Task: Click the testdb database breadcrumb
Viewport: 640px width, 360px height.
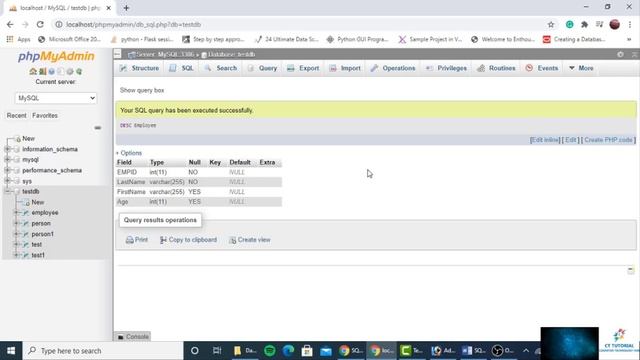Action: pyautogui.click(x=229, y=54)
